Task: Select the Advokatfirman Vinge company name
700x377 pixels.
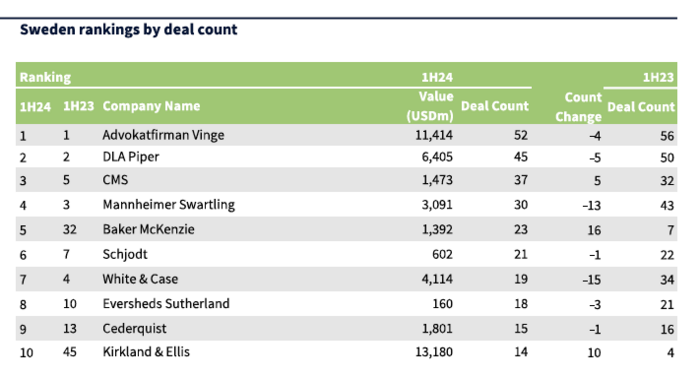Action: pyautogui.click(x=163, y=135)
